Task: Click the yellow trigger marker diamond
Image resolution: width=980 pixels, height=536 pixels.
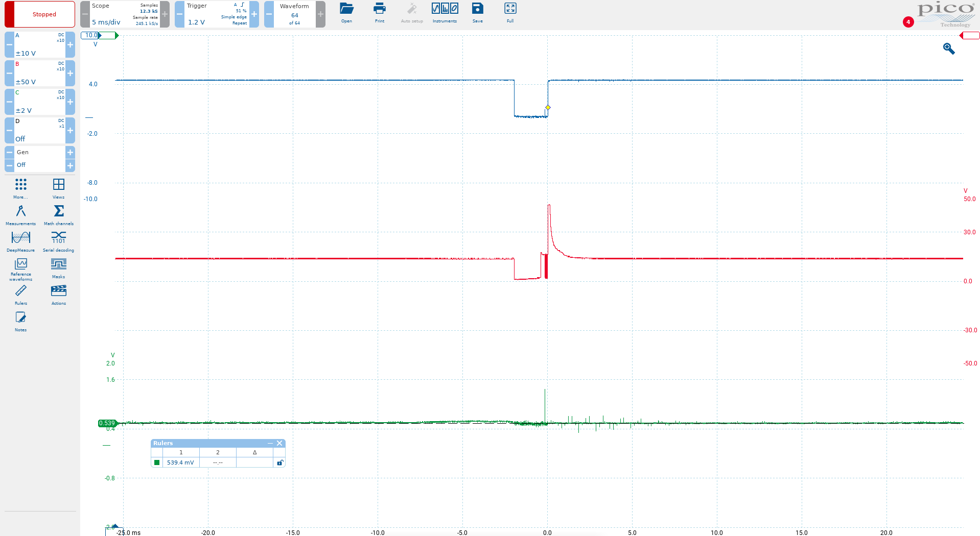Action: click(x=548, y=108)
